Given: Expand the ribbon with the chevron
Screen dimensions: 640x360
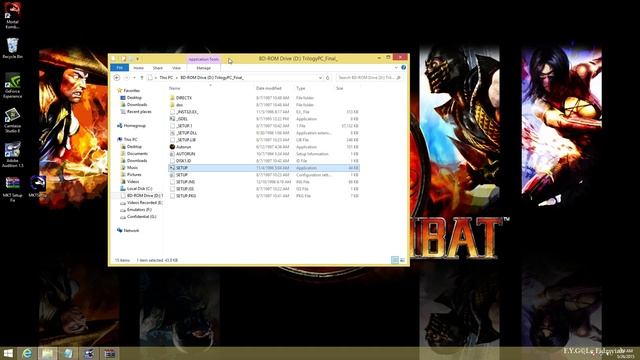Looking at the screenshot, I should 396,67.
